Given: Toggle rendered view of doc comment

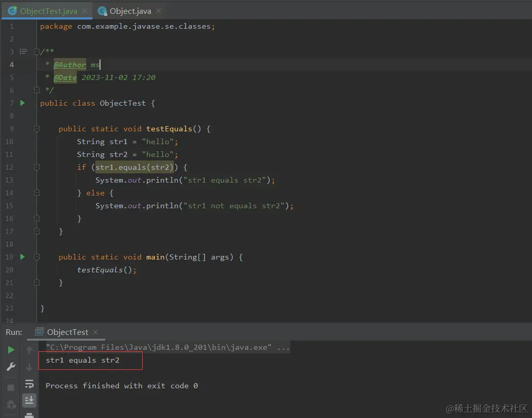Looking at the screenshot, I should tap(24, 52).
